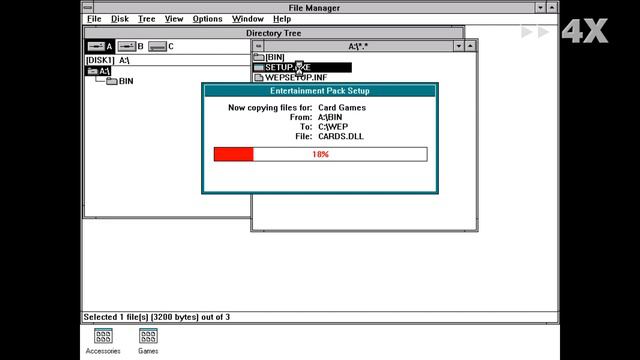Viewport: 640px width, 360px height.
Task: Open the Tree menu
Action: pos(147,19)
